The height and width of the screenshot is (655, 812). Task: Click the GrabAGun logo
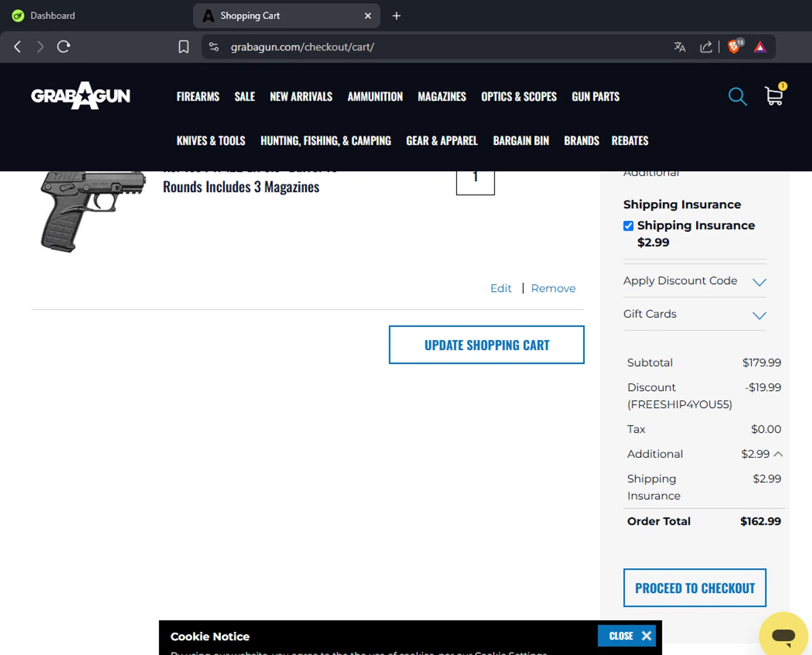coord(81,96)
